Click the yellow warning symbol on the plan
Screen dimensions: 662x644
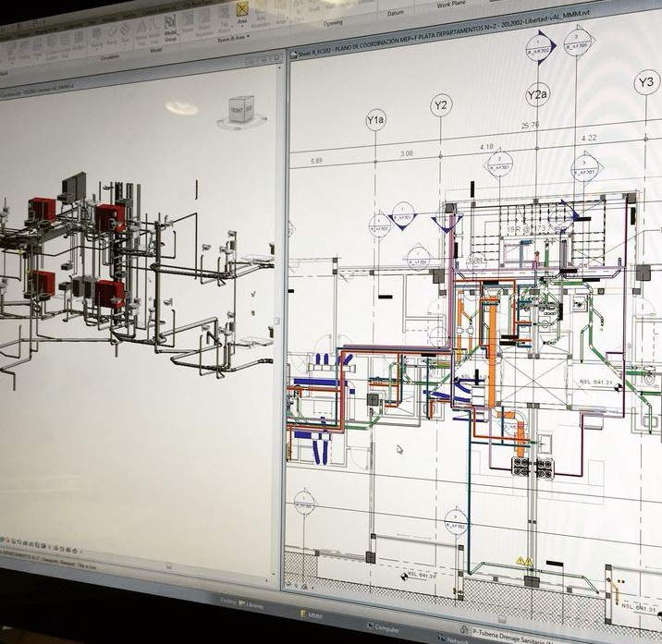[522, 560]
